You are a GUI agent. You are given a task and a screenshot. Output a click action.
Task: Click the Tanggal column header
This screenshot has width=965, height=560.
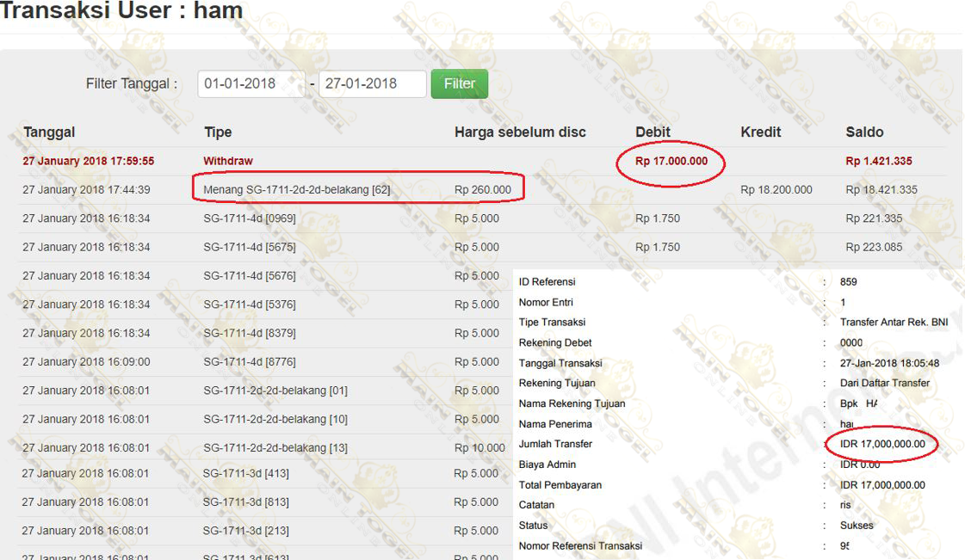coord(49,132)
